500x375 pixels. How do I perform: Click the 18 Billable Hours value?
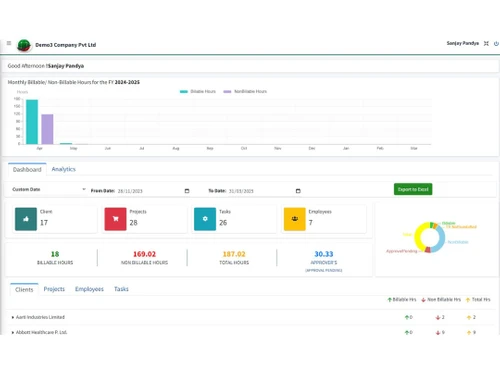click(x=55, y=254)
